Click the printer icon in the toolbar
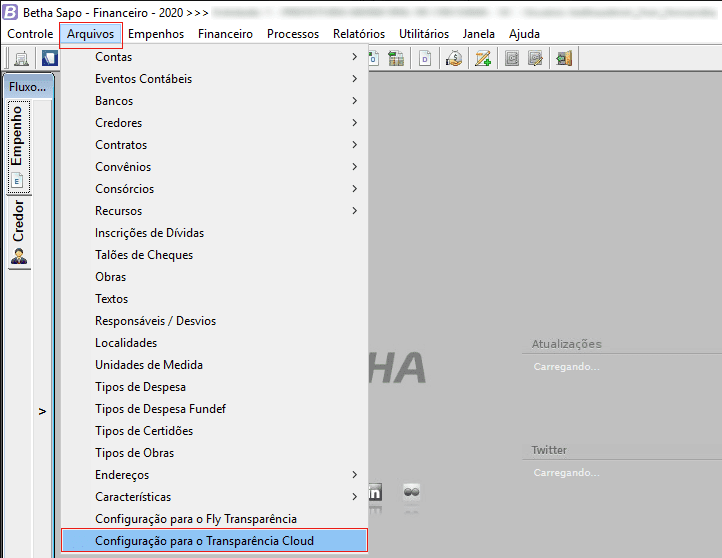This screenshot has width=722, height=558. click(22, 58)
